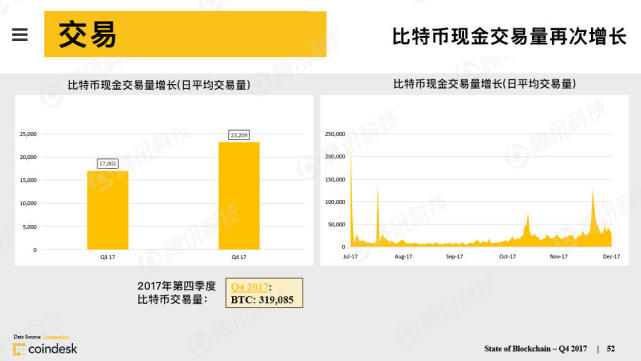Select the 23,208 data label

coord(239,135)
